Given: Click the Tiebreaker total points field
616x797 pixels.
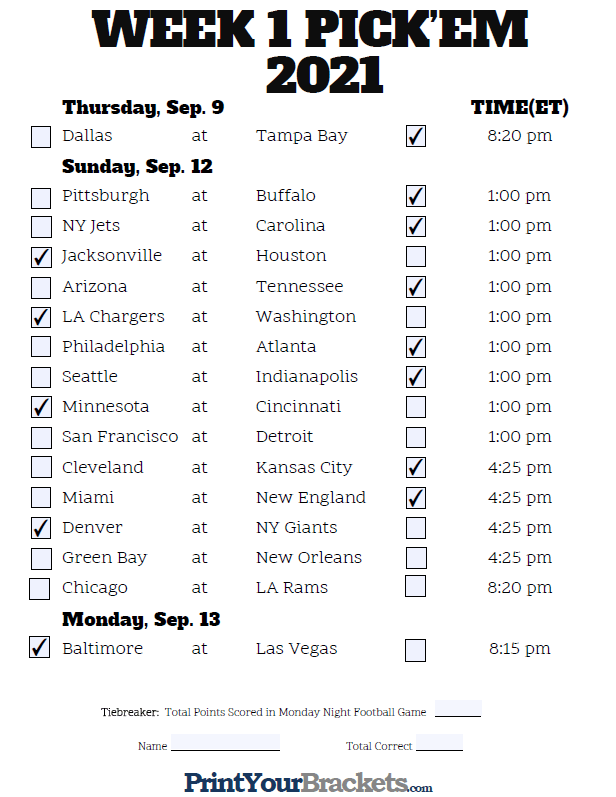Looking at the screenshot, I should point(458,709).
